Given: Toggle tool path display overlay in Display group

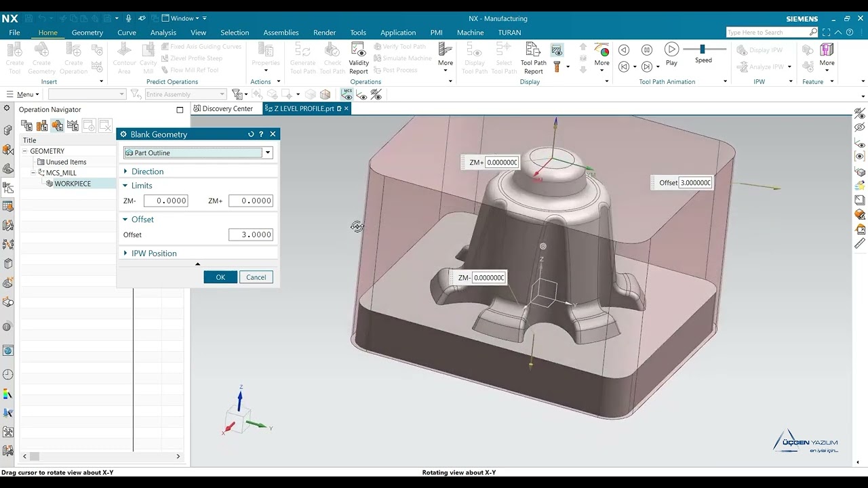Looking at the screenshot, I should [x=557, y=50].
